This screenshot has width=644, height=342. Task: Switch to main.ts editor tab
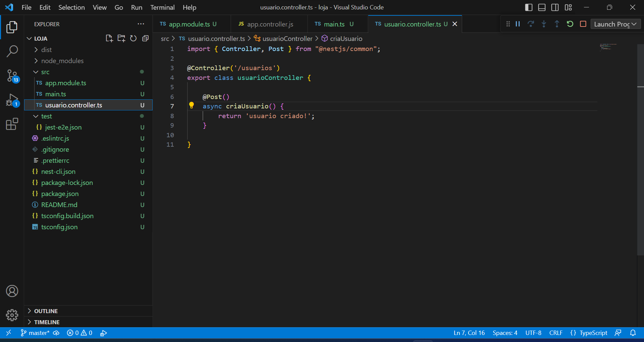point(338,24)
